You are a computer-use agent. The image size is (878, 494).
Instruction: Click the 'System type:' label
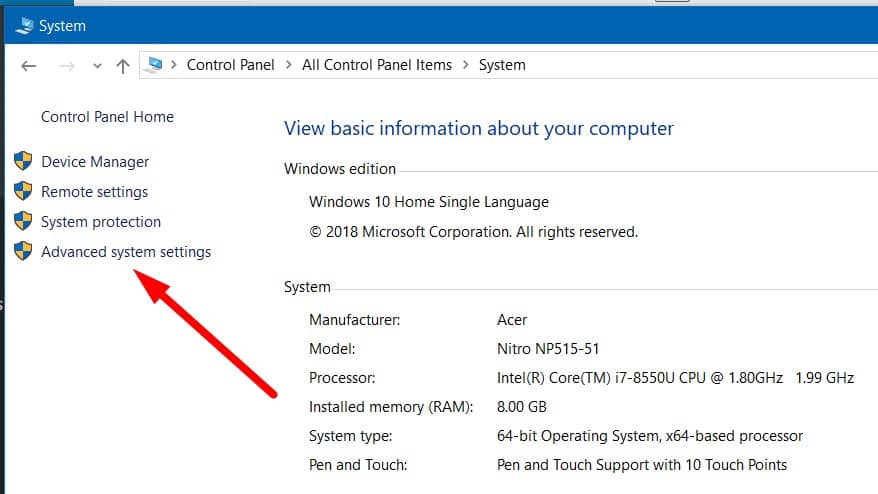[x=351, y=436]
